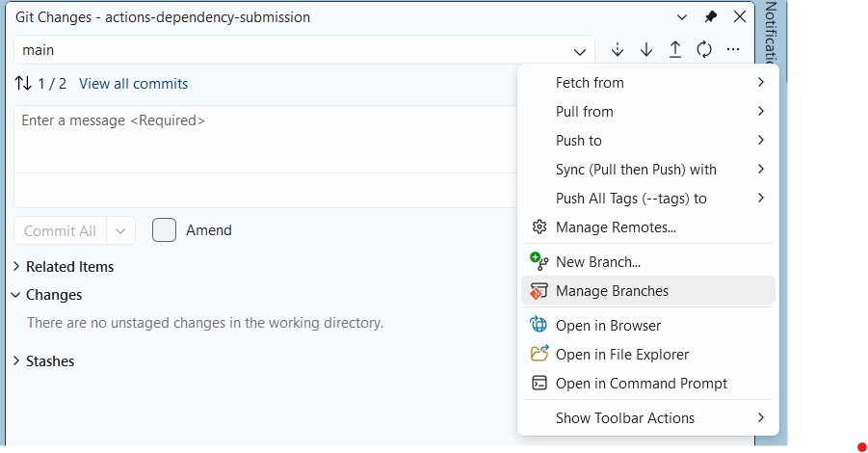Image resolution: width=868 pixels, height=453 pixels.
Task: Click the Push up-arrow toolbar icon
Action: pos(675,50)
